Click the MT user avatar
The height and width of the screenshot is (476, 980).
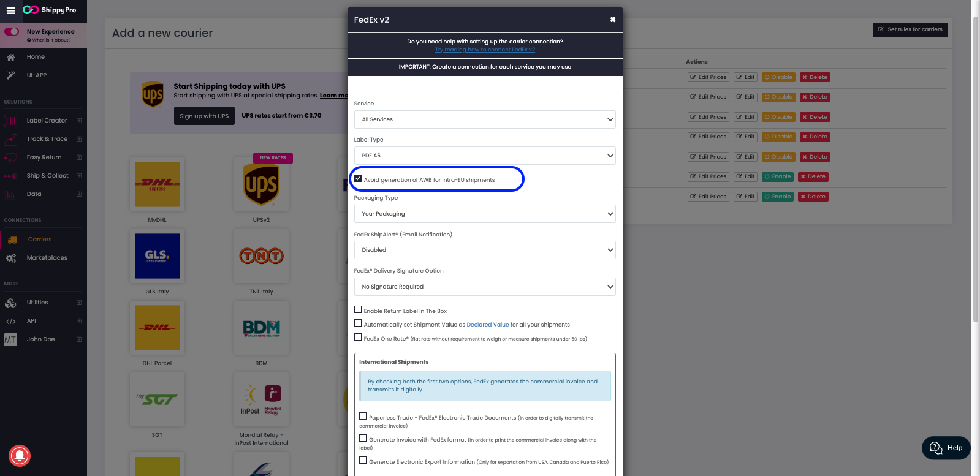(10, 339)
